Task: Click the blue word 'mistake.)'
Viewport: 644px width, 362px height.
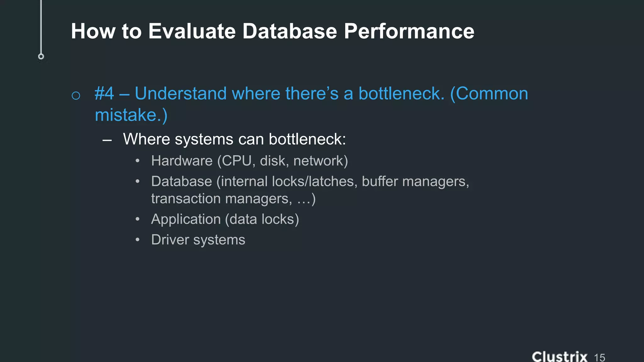Action: (131, 115)
